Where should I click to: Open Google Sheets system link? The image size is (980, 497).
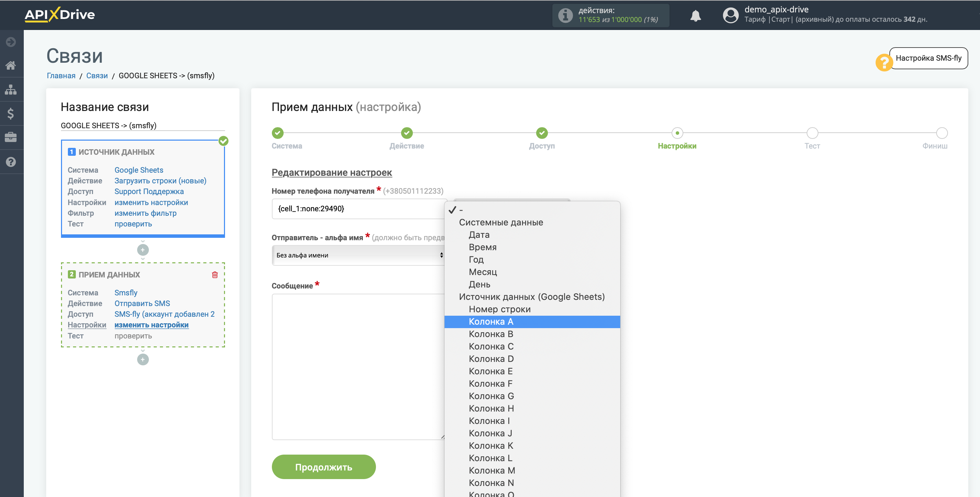coord(139,170)
